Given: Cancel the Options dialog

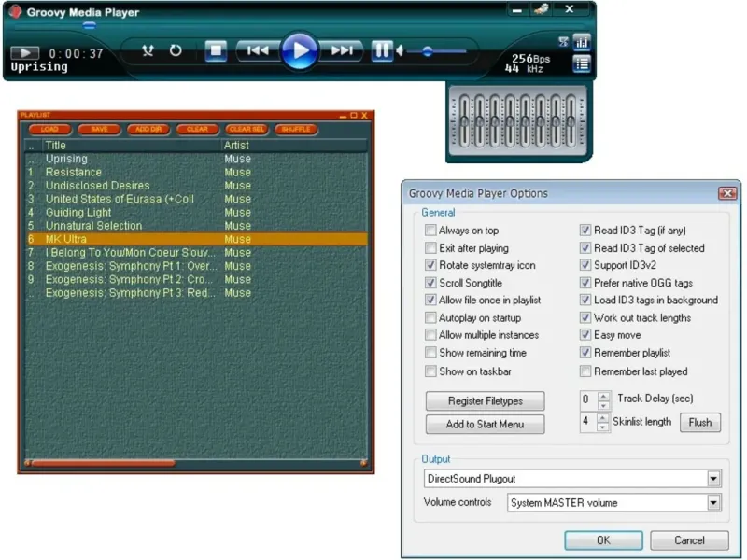Looking at the screenshot, I should [689, 540].
